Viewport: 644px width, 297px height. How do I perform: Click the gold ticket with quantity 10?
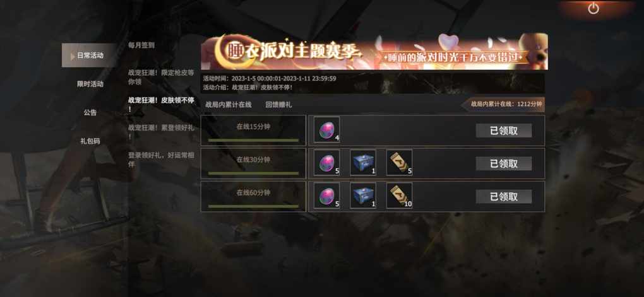tap(399, 195)
